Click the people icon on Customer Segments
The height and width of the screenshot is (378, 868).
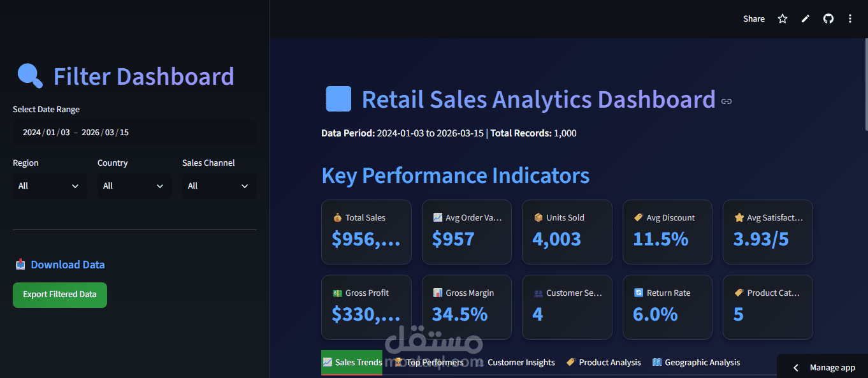[x=538, y=293]
